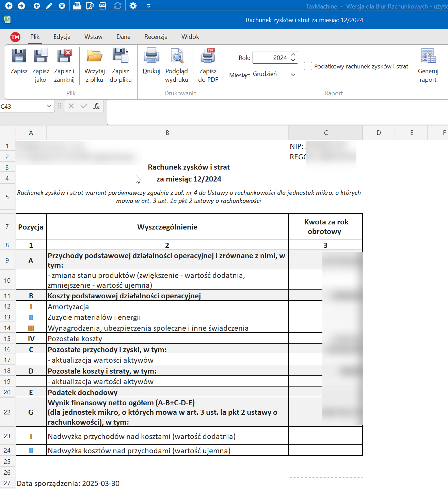Open Wczytaj z pliku folder icon
This screenshot has height=489, width=448.
(x=94, y=56)
